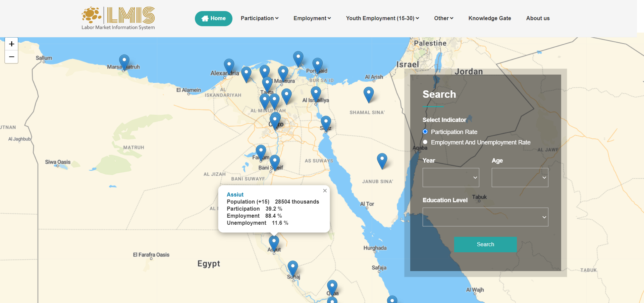
Task: Click the map marker at Marsa Matruh
Action: pos(124,62)
